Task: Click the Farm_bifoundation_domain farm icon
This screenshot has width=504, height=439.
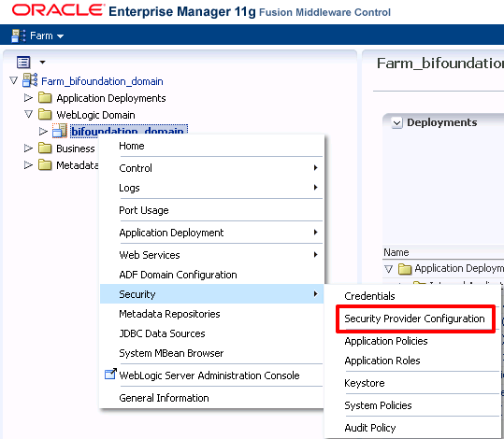Action: click(x=30, y=80)
